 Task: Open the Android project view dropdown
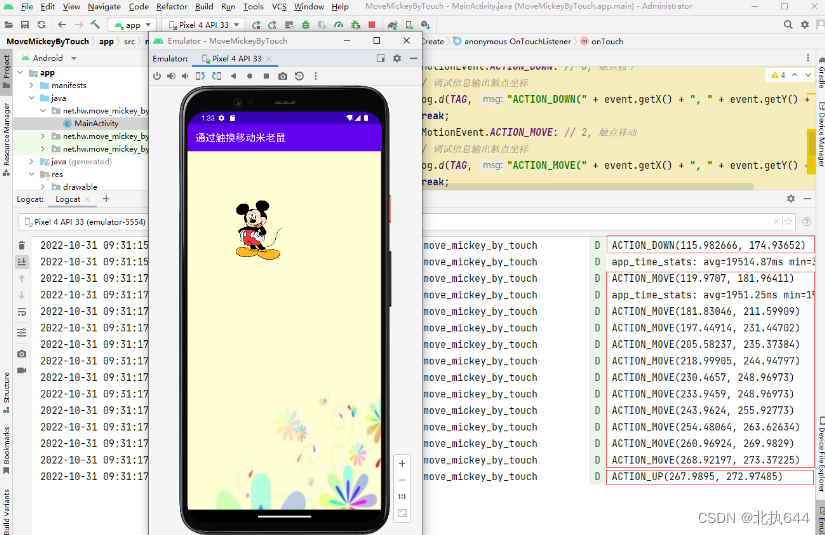49,58
